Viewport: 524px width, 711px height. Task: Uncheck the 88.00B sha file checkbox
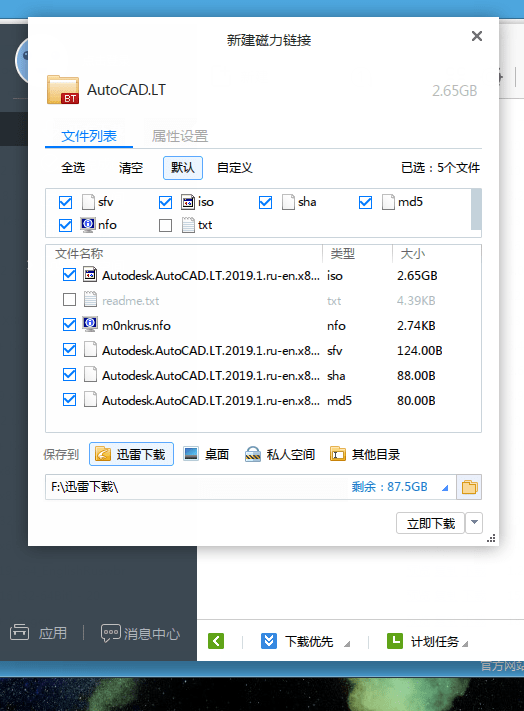[x=69, y=374]
